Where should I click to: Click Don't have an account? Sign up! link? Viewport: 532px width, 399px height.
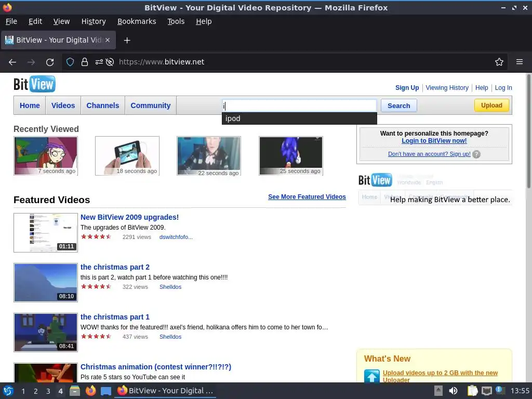point(429,154)
